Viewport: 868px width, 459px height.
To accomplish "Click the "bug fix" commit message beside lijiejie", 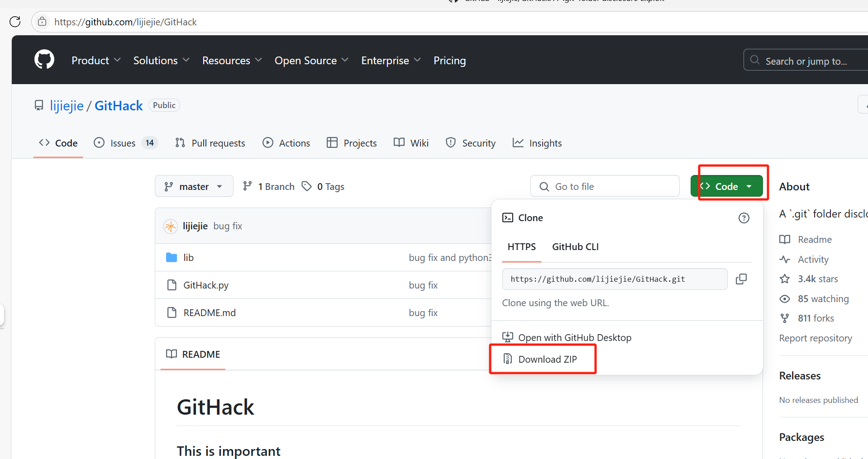I will [x=228, y=226].
